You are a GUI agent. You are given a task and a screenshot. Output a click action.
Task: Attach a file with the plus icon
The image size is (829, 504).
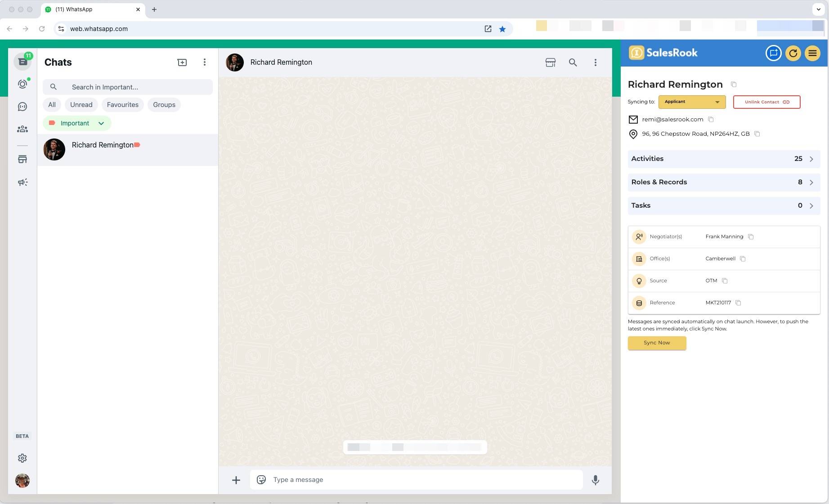(x=236, y=480)
